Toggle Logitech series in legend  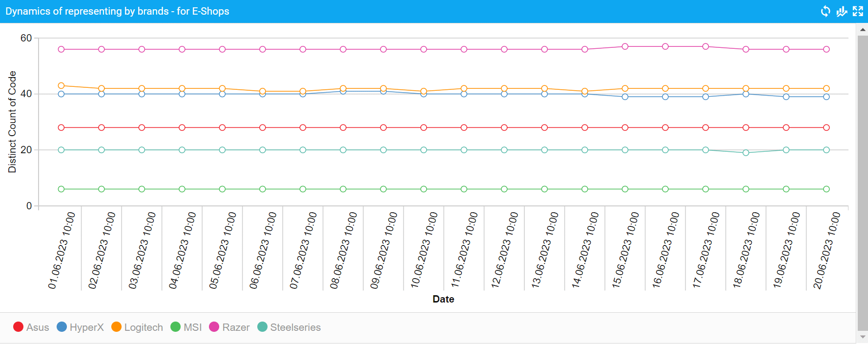pyautogui.click(x=137, y=327)
